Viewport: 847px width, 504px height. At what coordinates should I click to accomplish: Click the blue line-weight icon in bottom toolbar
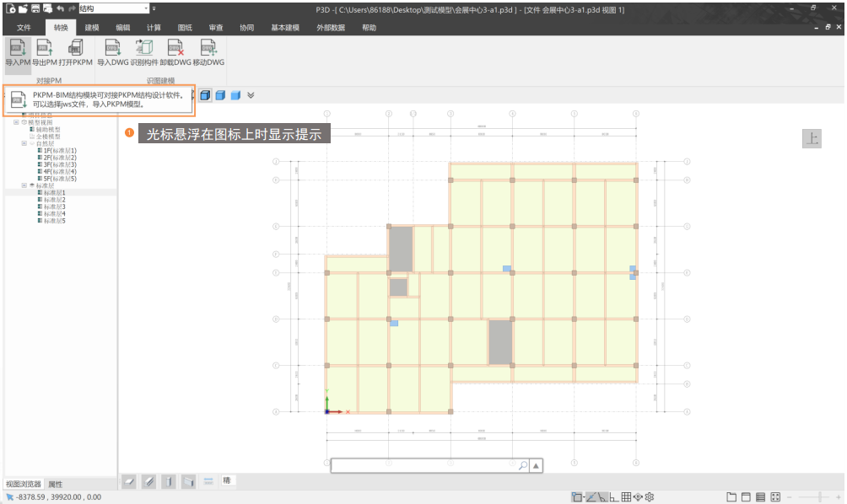tap(208, 480)
